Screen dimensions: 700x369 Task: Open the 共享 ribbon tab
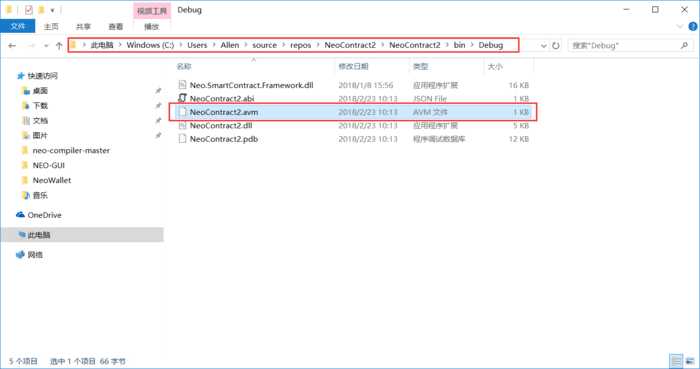(83, 27)
